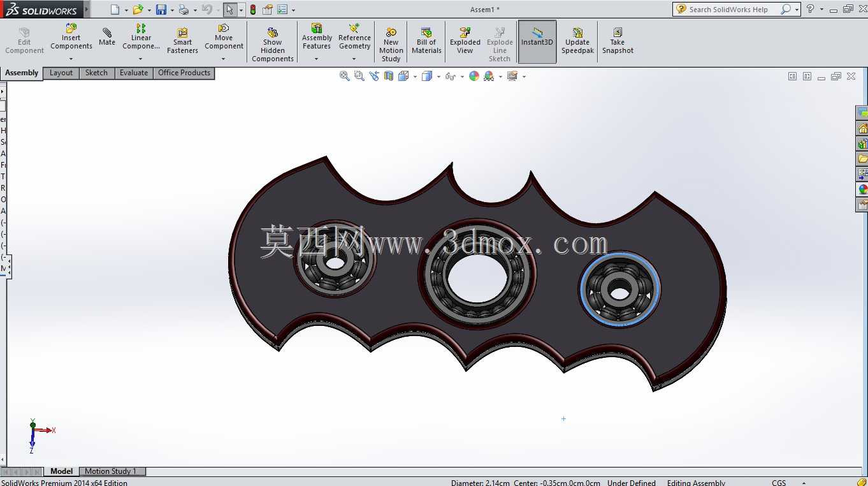
Task: Show Hidden Components
Action: 273,45
